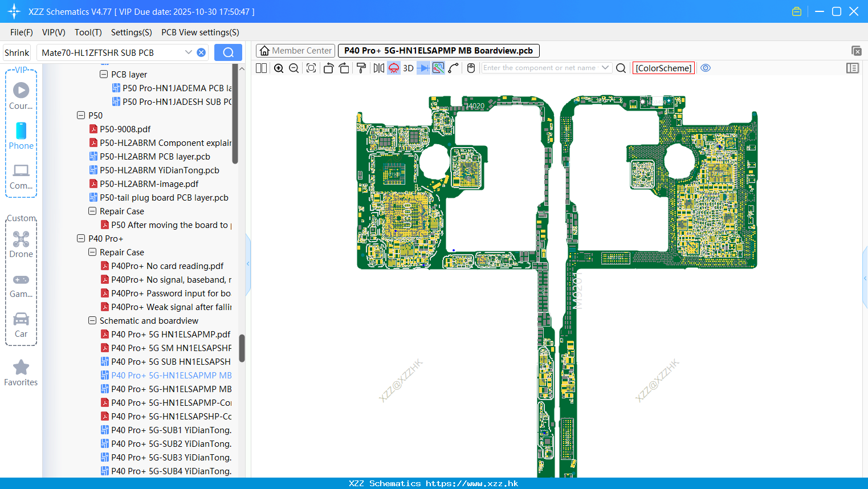Collapse Schematic and boardview folder
868x489 pixels.
coord(92,320)
